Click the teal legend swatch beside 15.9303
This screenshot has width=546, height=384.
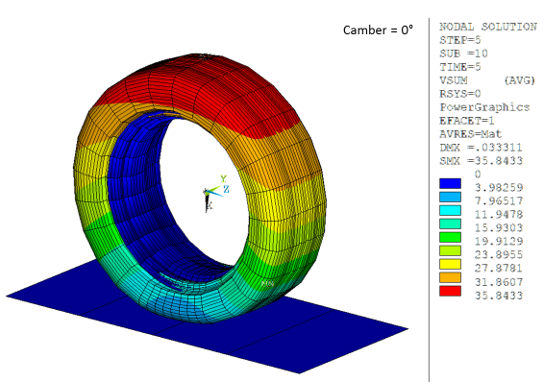point(450,224)
